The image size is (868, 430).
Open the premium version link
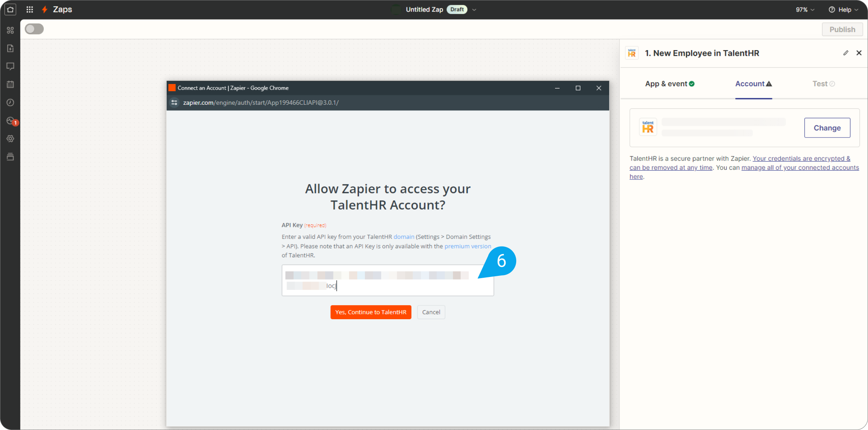pyautogui.click(x=468, y=246)
